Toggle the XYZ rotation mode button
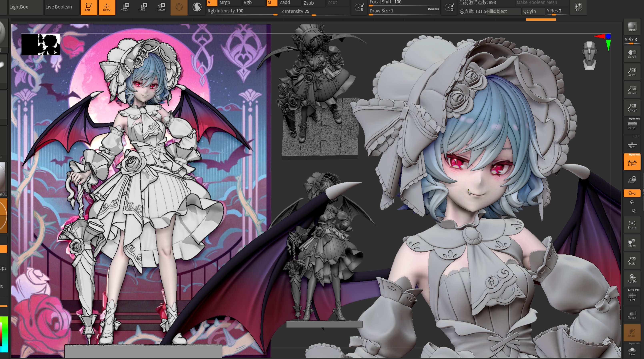 (x=632, y=193)
